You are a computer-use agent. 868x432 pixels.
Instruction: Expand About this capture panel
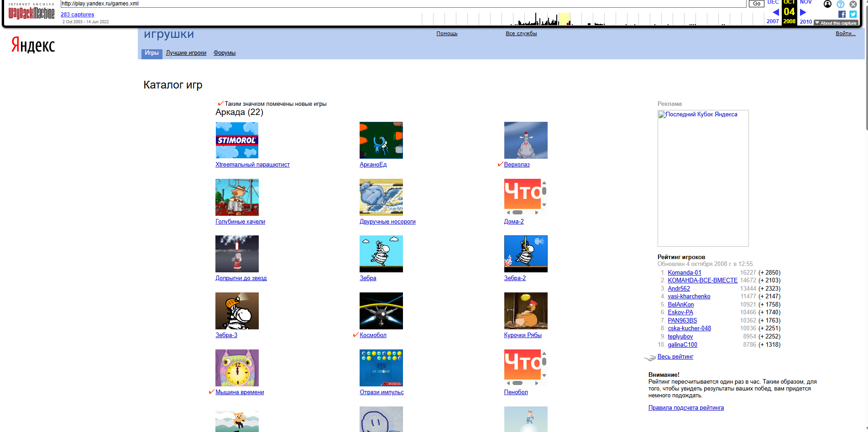click(x=836, y=23)
